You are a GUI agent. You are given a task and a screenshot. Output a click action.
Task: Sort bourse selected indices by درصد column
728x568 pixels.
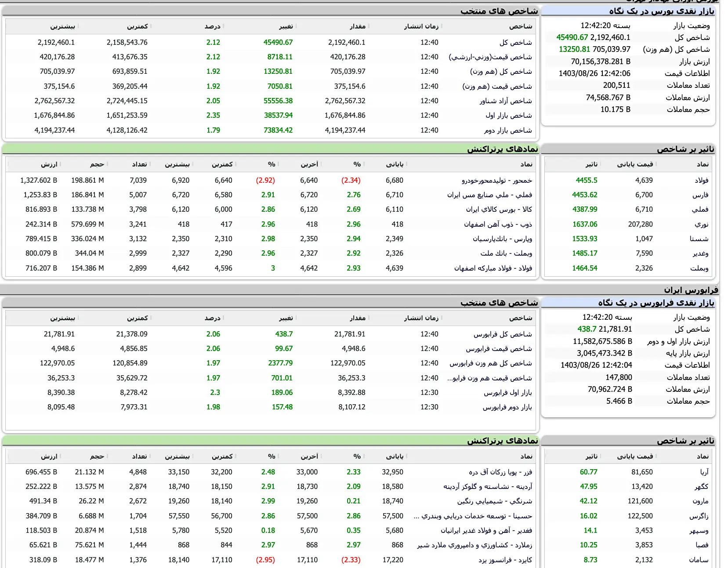click(213, 26)
